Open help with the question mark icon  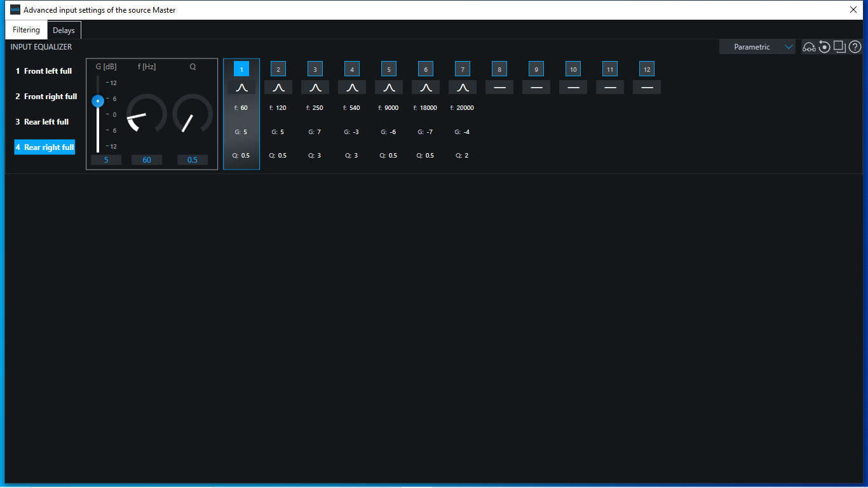855,47
